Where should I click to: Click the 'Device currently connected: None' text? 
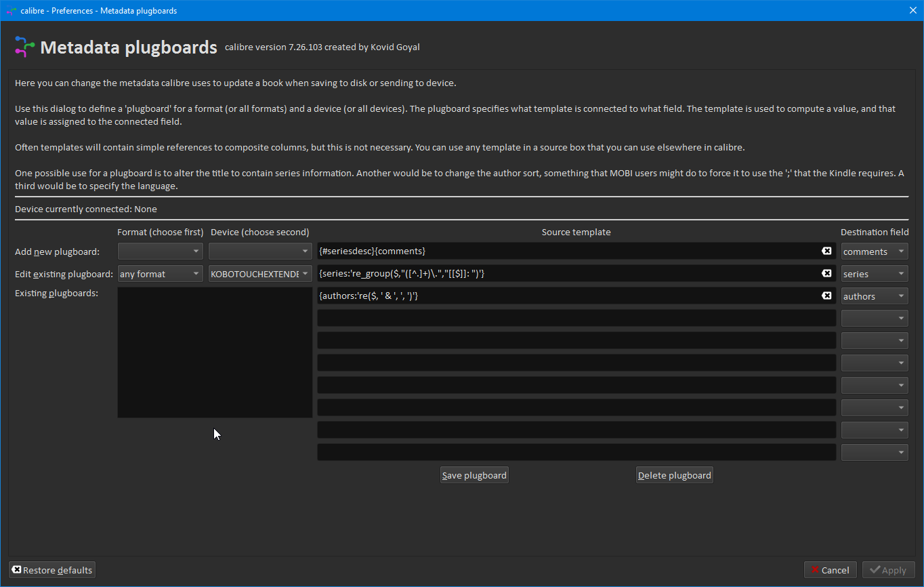[x=86, y=209]
